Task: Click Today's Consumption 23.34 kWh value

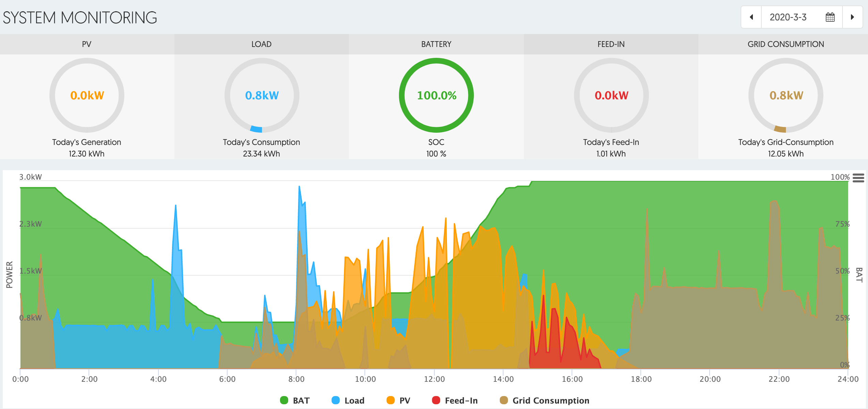Action: (x=261, y=154)
